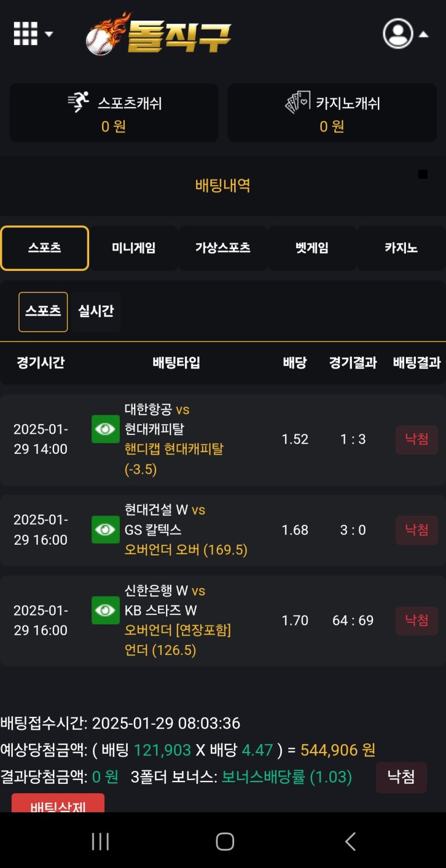The width and height of the screenshot is (446, 868).
Task: Click the red 배팅삭제 button
Action: pos(58,804)
